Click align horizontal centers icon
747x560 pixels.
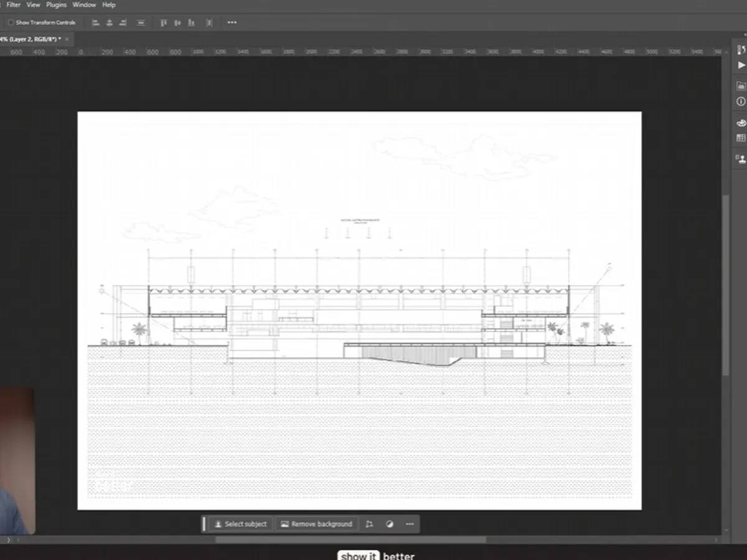110,22
